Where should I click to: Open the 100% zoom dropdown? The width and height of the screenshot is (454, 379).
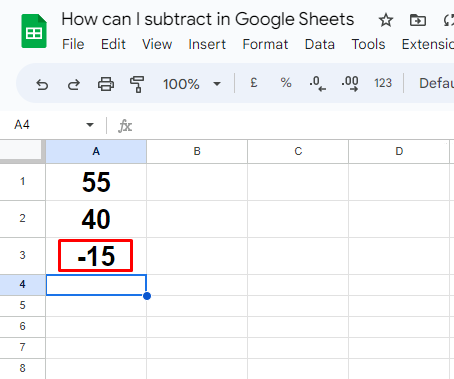point(192,84)
